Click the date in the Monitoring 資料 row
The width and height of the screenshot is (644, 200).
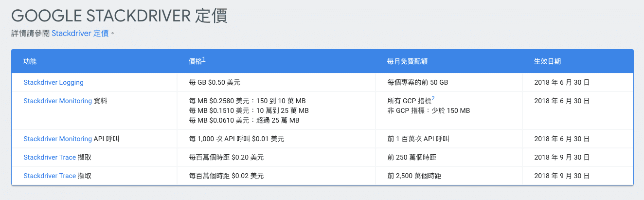pyautogui.click(x=562, y=101)
